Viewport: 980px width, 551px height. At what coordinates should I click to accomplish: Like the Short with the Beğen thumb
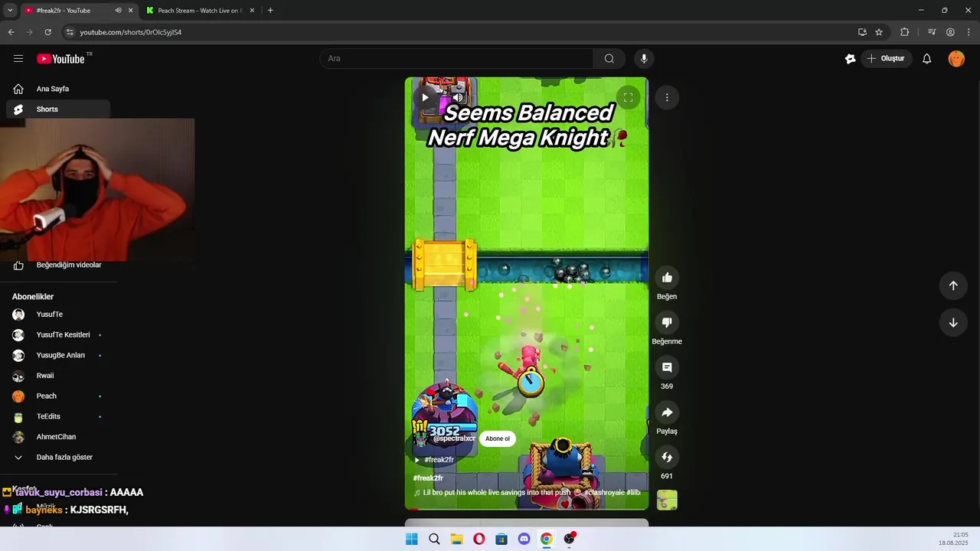tap(667, 278)
